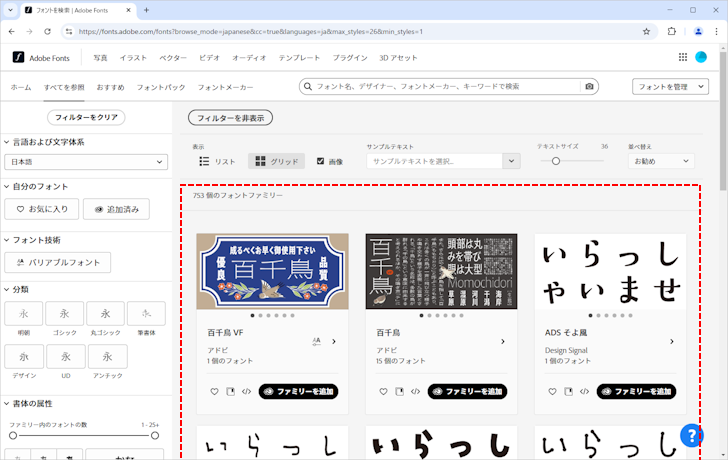Click web project icon on ADS そよ風 card
Screen dimensions: 728x460
coord(568,391)
